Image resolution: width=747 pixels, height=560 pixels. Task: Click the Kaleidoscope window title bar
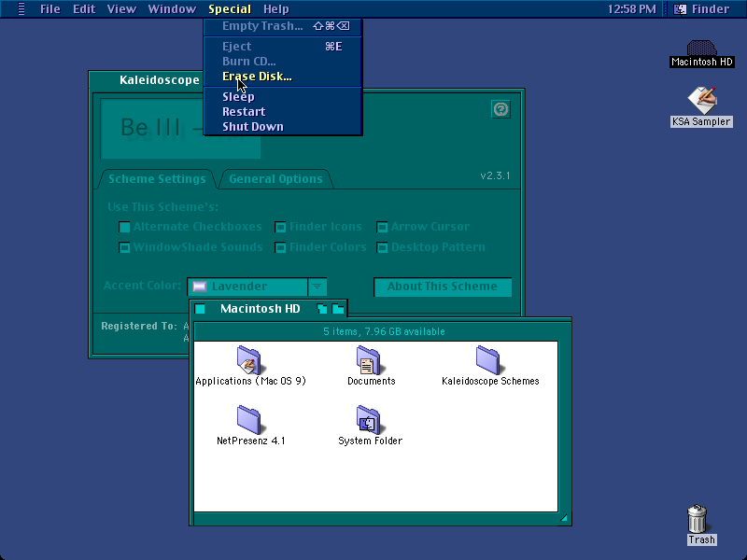click(146, 80)
